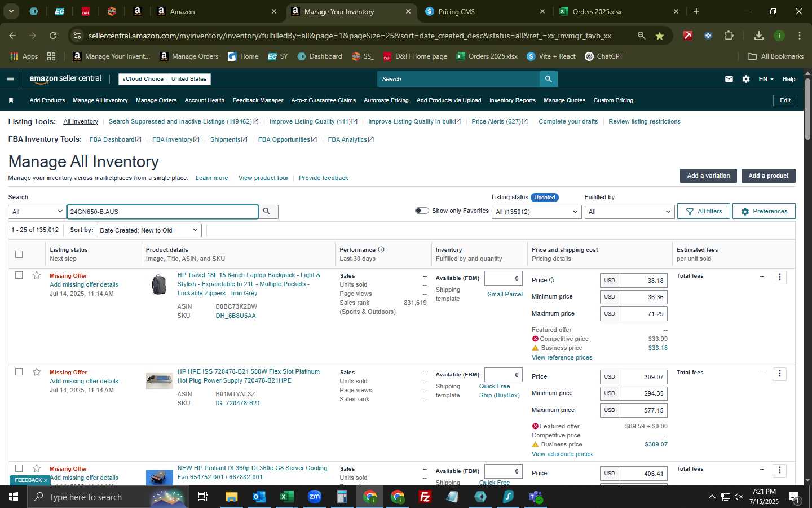Check the HP HPE power supply row checkbox
Screen dimensions: 812x508
pyautogui.click(x=19, y=372)
